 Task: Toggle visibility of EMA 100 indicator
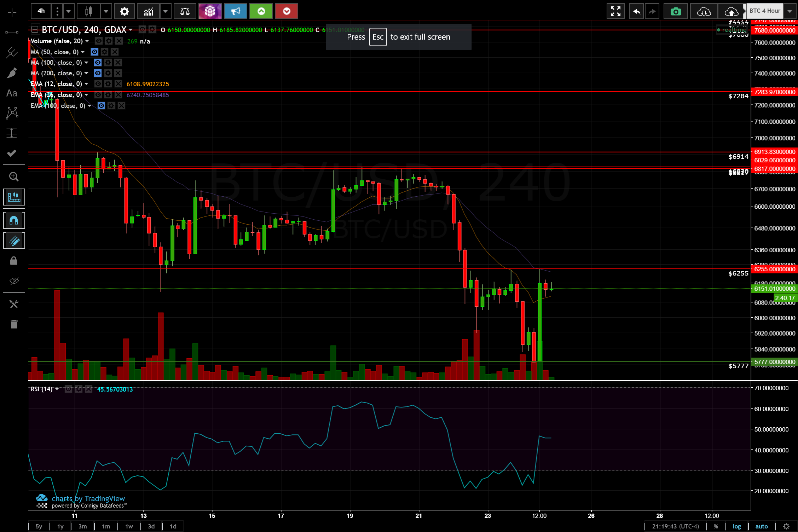tap(101, 106)
